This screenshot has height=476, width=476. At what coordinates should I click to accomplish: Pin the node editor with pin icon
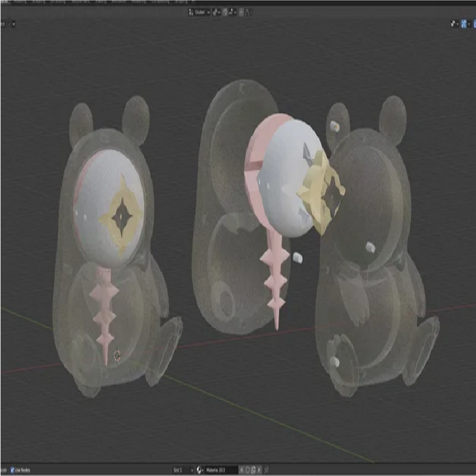click(x=267, y=470)
